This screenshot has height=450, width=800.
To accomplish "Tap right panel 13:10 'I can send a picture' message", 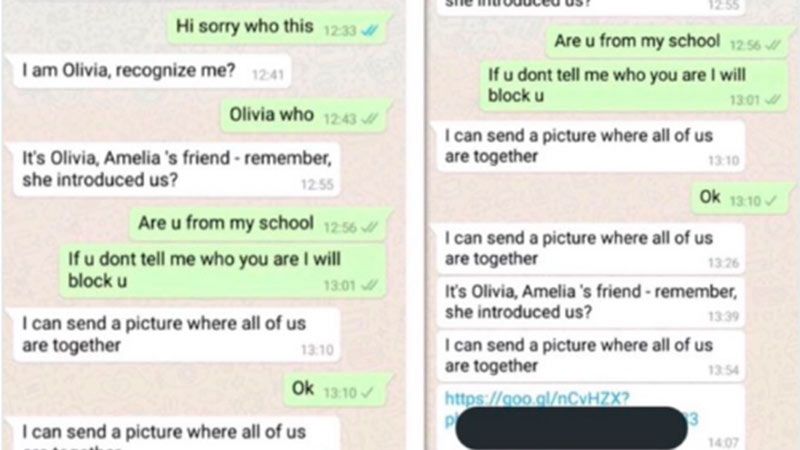I will 591,146.
